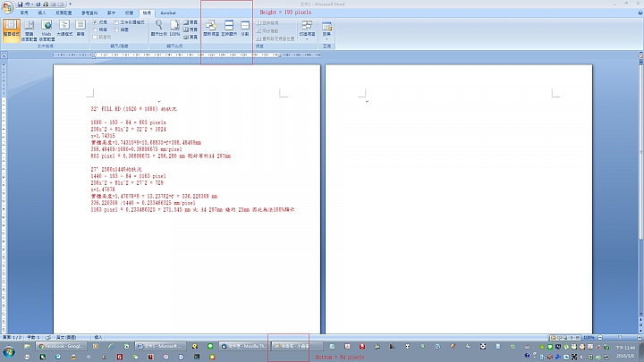Click the proofing check icon in status bar
The image size is (644, 362).
(48, 337)
